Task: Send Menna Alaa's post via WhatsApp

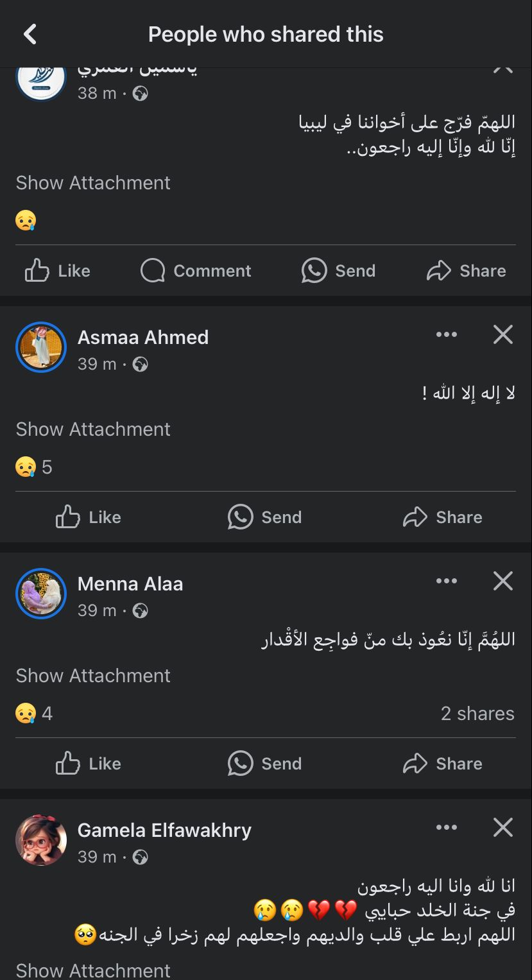Action: 264,764
